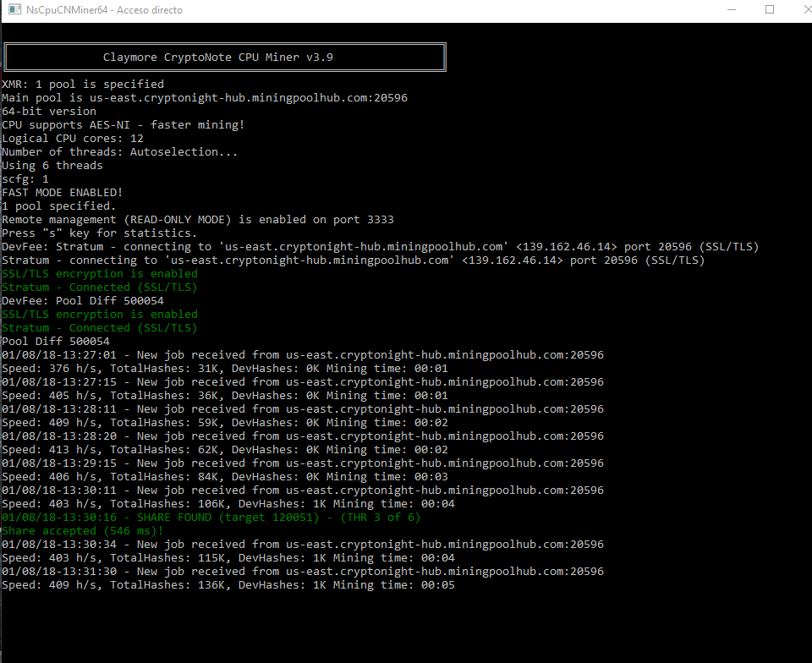This screenshot has width=812, height=663.
Task: Click the 'Using 6 threads' line
Action: [52, 166]
